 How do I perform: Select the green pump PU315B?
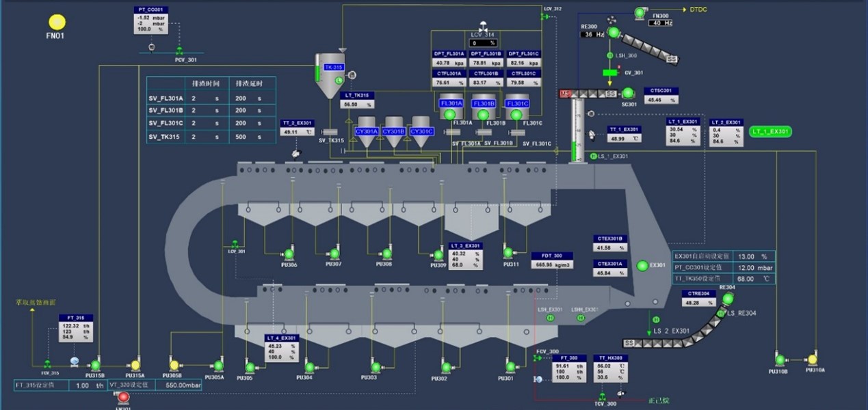coord(95,366)
